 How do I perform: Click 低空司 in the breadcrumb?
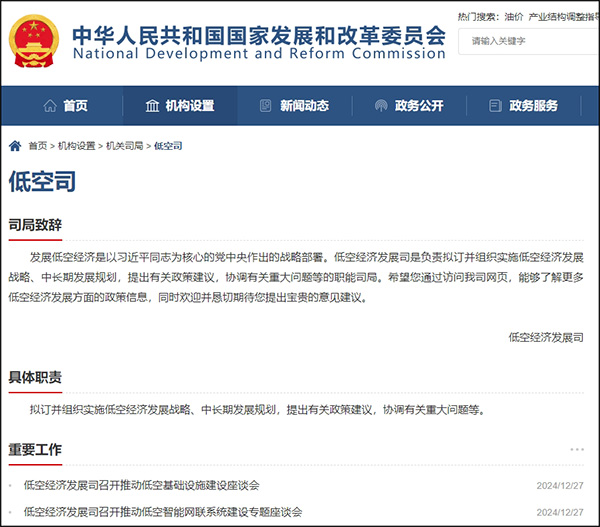(x=168, y=146)
